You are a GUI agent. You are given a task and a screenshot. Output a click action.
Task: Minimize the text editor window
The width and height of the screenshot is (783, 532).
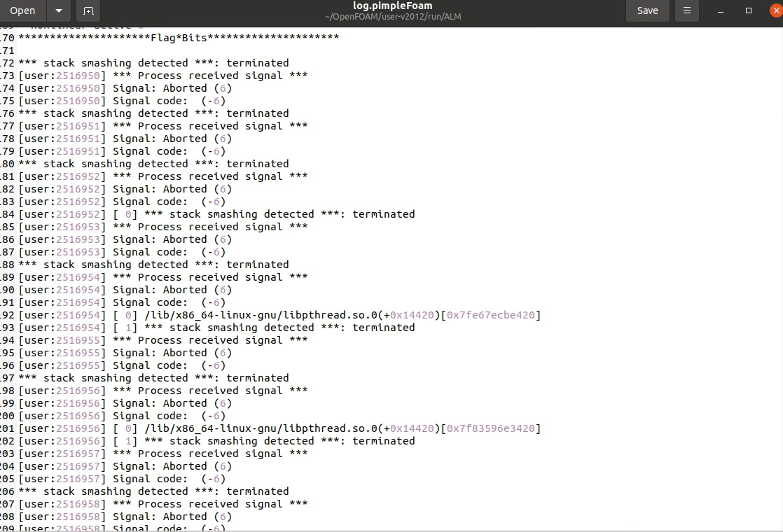[x=721, y=10]
